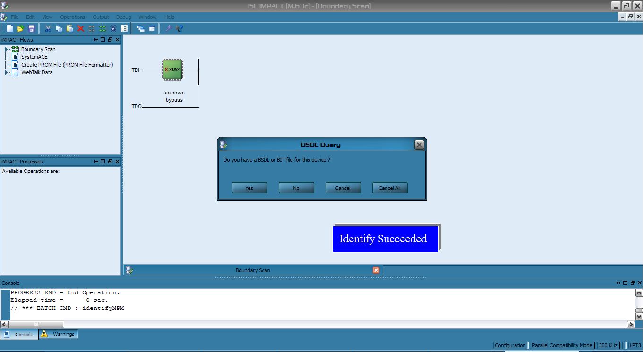Select Create PROM File (PROM File Formatter)

pyautogui.click(x=67, y=65)
